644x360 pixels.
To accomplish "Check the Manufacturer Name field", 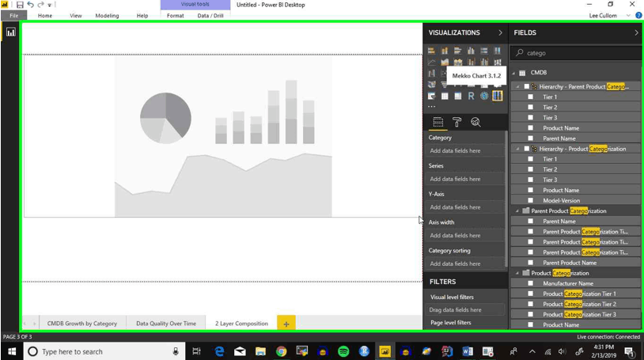I will 531,283.
